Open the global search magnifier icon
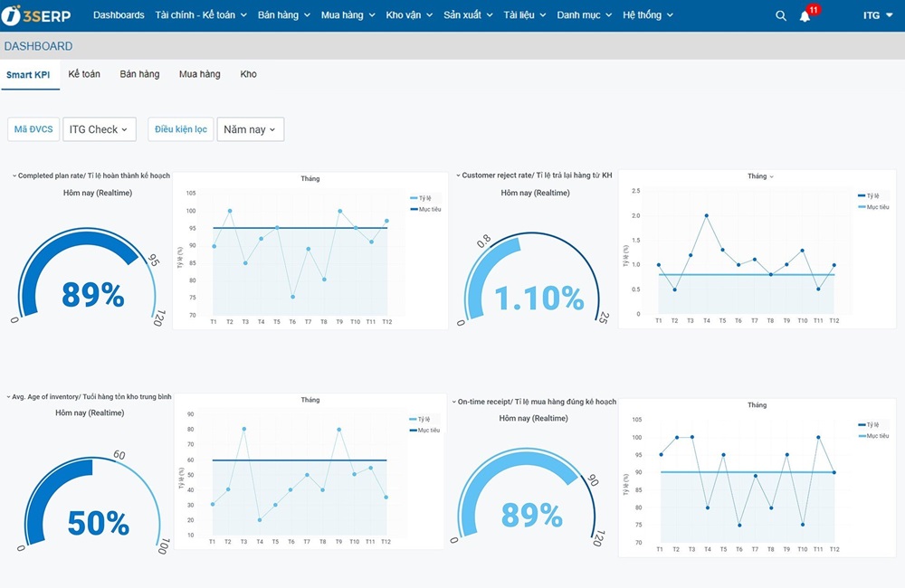905x588 pixels. click(780, 15)
